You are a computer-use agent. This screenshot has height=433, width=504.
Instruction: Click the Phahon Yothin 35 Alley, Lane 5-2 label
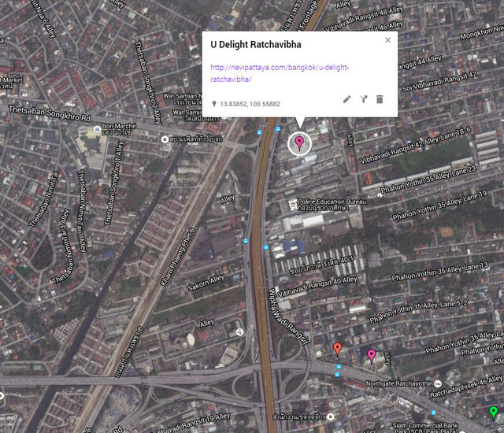pyautogui.click(x=418, y=311)
